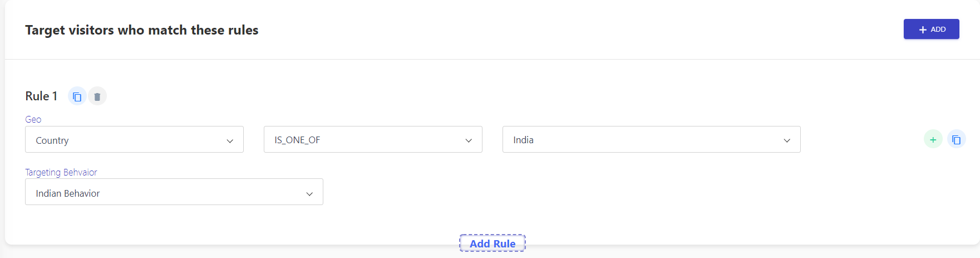Viewport: 980px width, 258px height.
Task: Add a condition with green plus icon
Action: tap(933, 139)
